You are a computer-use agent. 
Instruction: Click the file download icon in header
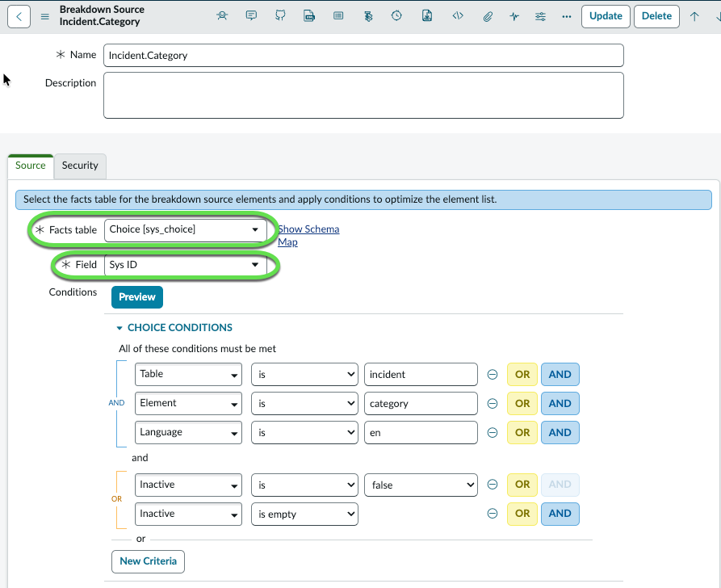click(x=427, y=16)
